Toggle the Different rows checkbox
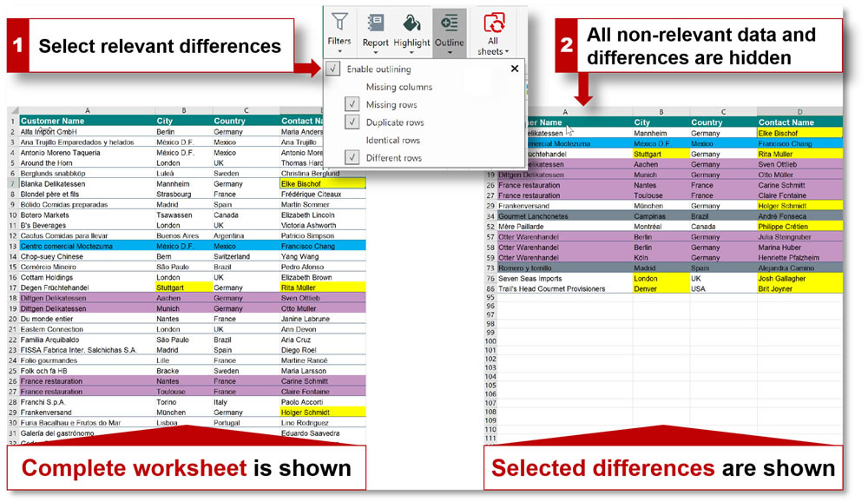The image size is (868, 502). click(352, 158)
